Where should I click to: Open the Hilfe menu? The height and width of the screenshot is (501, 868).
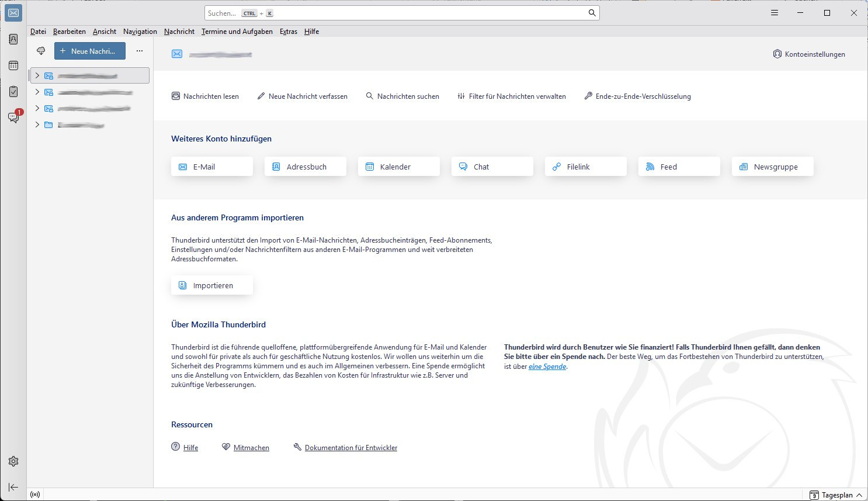[312, 32]
